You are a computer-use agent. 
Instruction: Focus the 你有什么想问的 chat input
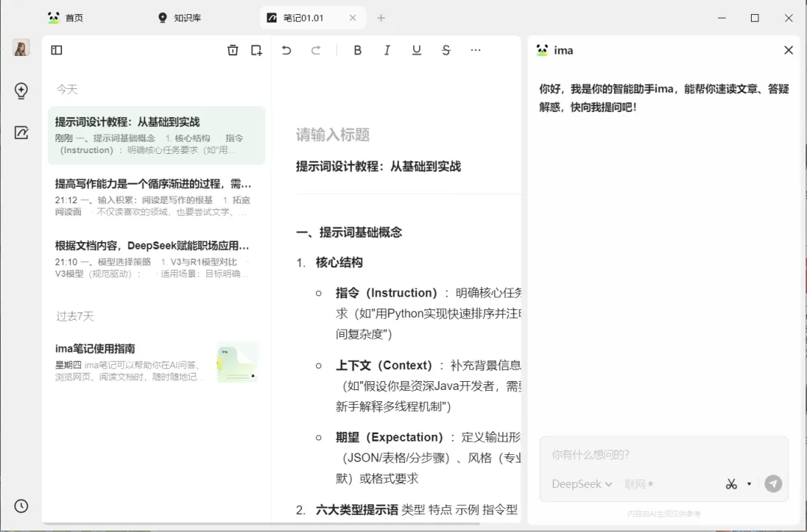point(664,454)
